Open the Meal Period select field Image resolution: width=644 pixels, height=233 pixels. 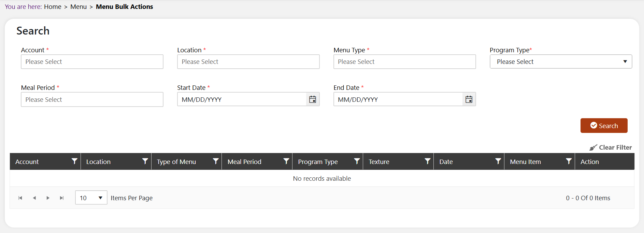pos(92,99)
